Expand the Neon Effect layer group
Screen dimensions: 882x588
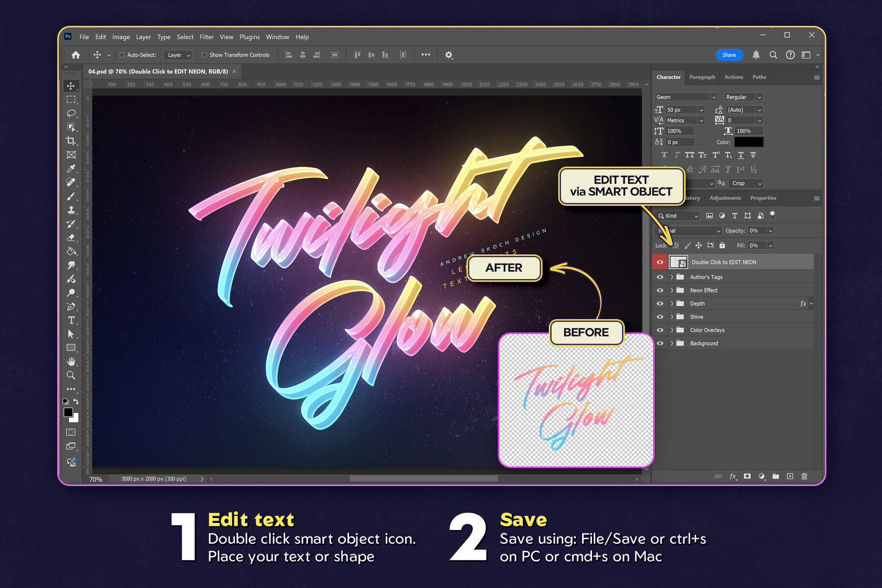pyautogui.click(x=672, y=290)
